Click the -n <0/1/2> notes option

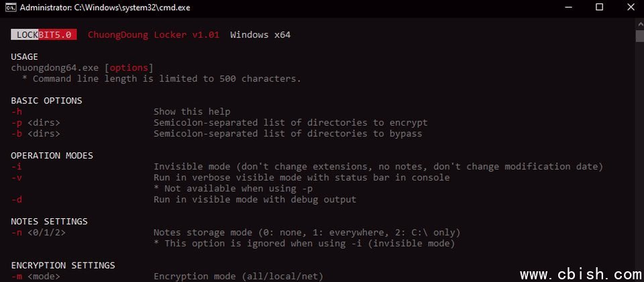point(38,232)
